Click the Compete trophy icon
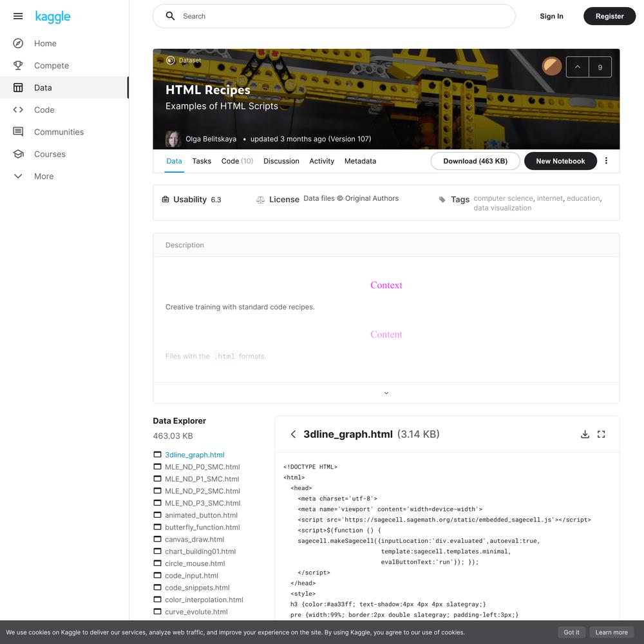 click(18, 66)
